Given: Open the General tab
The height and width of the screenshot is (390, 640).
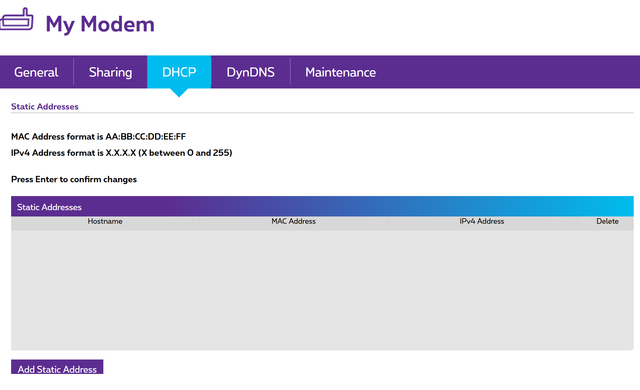Looking at the screenshot, I should (36, 72).
